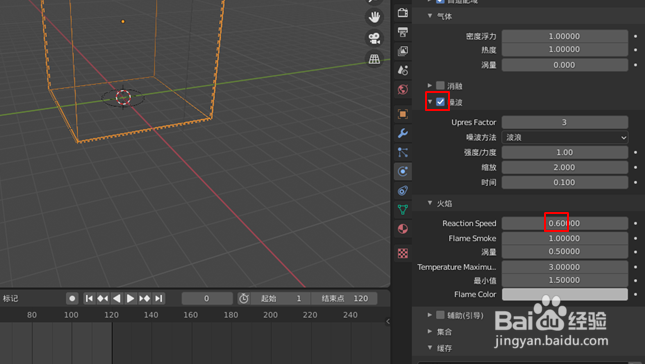Open the Object Data properties tab
This screenshot has height=364, width=645.
tap(403, 210)
